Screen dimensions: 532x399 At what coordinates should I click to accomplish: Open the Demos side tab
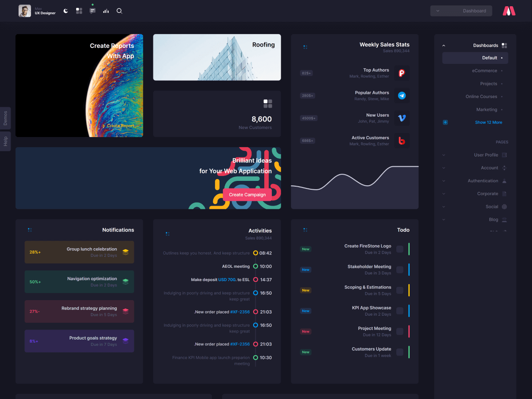pyautogui.click(x=5, y=118)
